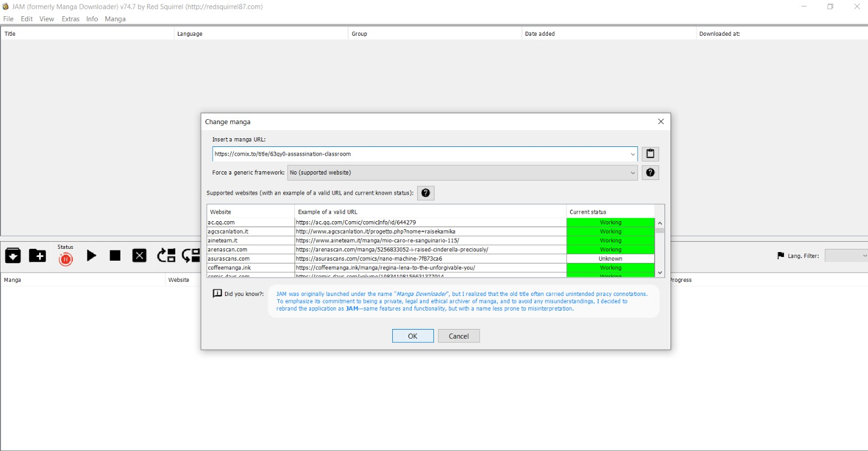The height and width of the screenshot is (451, 868).
Task: Click the move item up in queue icon
Action: tap(167, 255)
